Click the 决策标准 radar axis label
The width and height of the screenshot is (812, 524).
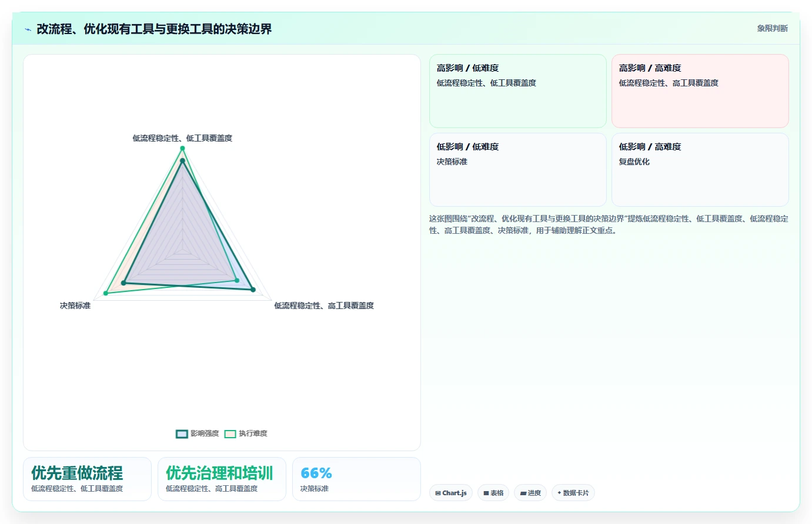coord(75,305)
